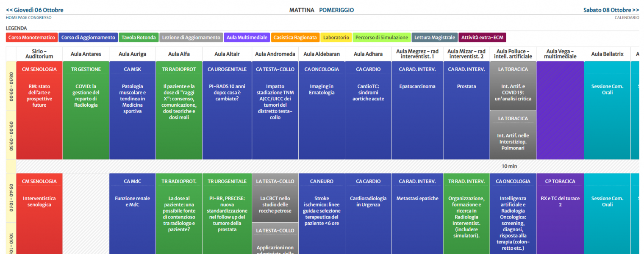
Task: Open the Homepage Congresso link
Action: pos(28,18)
